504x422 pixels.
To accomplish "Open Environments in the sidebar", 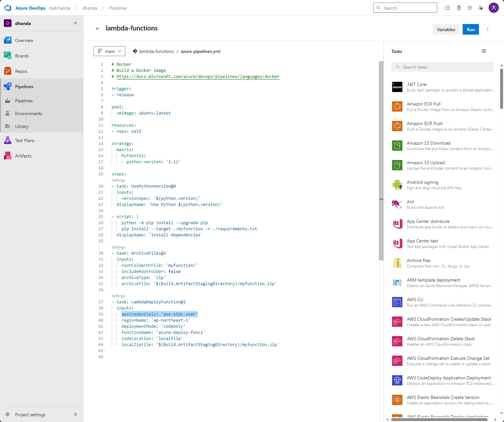I will [x=42, y=114].
